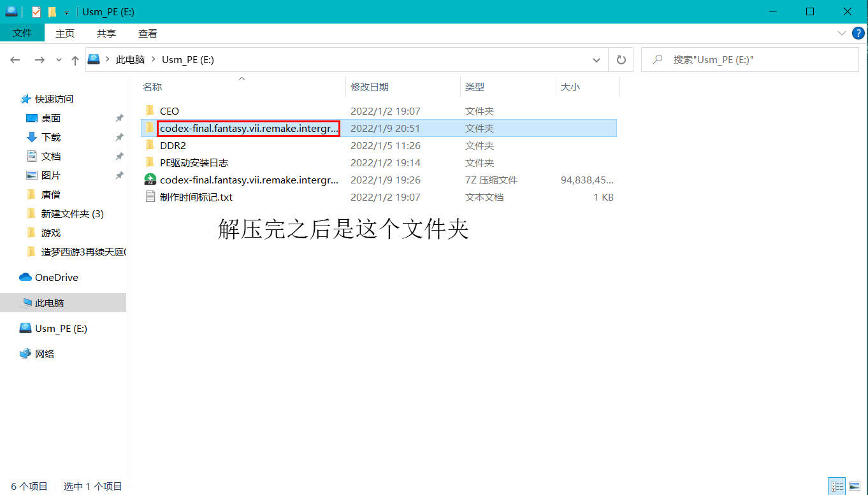Click 此电脑 in the address breadcrumb
Viewport: 868px width, 495px height.
point(130,60)
